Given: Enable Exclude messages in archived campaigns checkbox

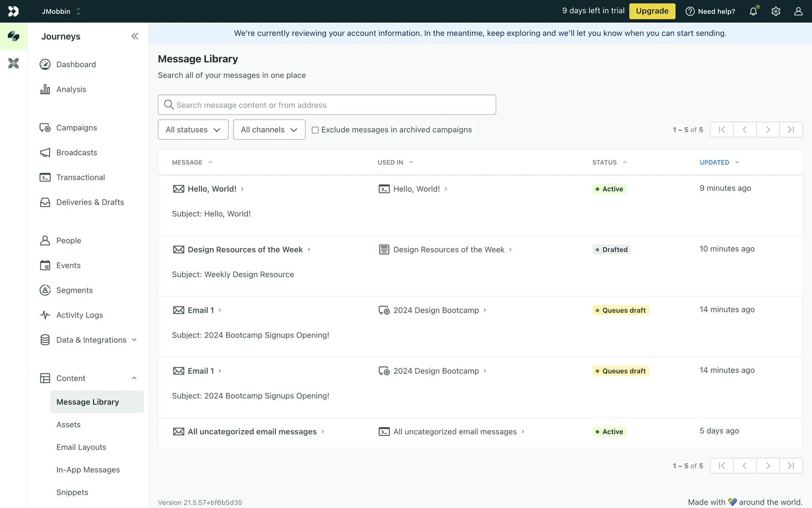Looking at the screenshot, I should [x=315, y=130].
